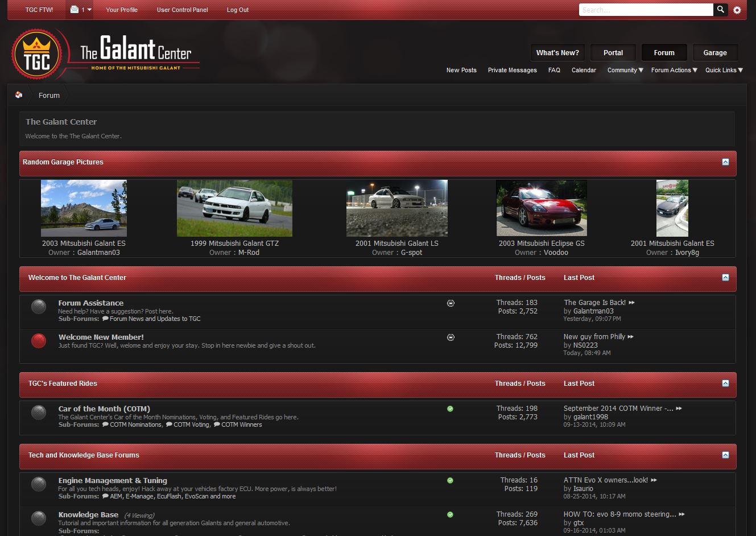Open 1999 Mitsubishi Galant GTZ garage picture
756x536 pixels.
[x=234, y=208]
